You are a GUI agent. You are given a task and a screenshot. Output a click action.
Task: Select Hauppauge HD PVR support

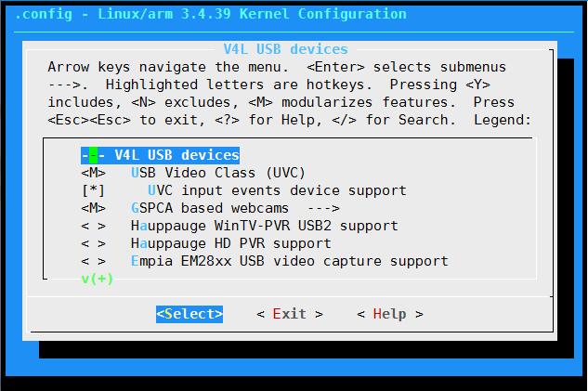pos(231,243)
